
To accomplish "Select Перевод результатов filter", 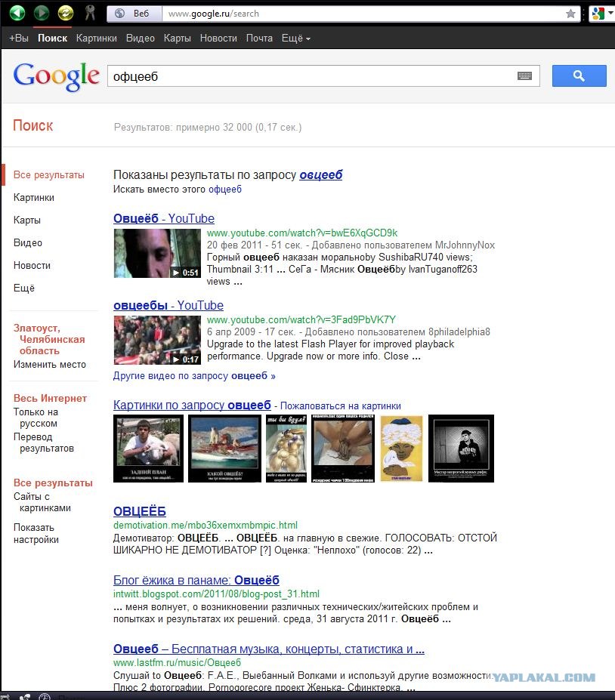I will (x=43, y=443).
